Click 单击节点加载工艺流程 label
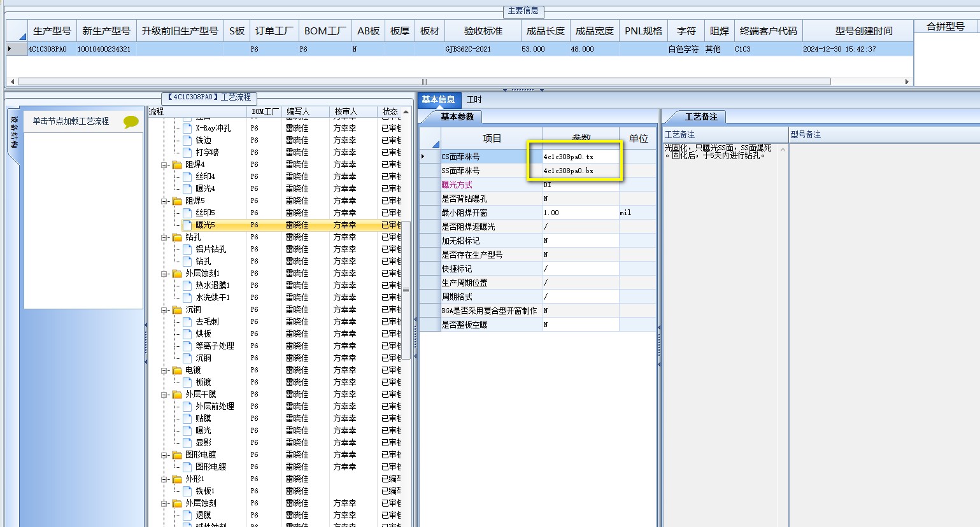The width and height of the screenshot is (980, 527). [71, 121]
